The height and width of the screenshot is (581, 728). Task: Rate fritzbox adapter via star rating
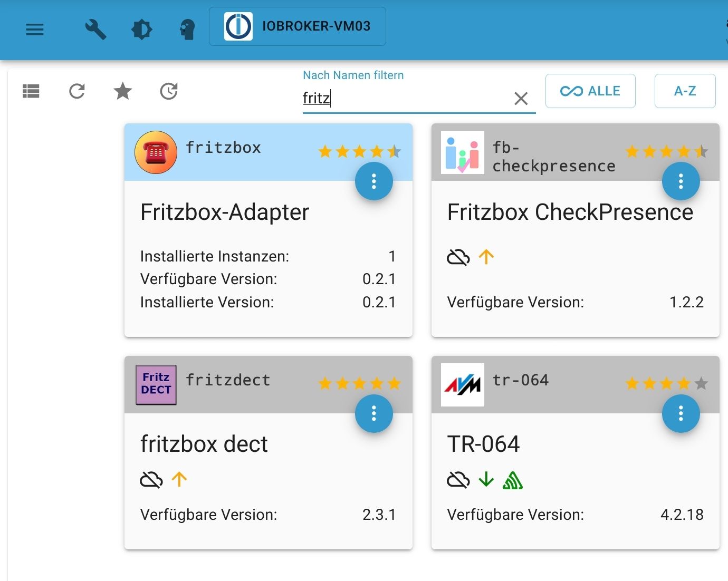(359, 152)
